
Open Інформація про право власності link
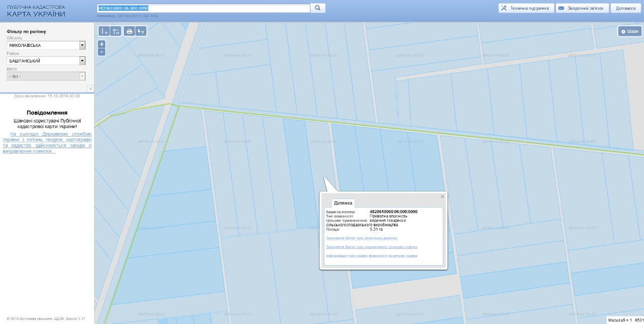[372, 256]
